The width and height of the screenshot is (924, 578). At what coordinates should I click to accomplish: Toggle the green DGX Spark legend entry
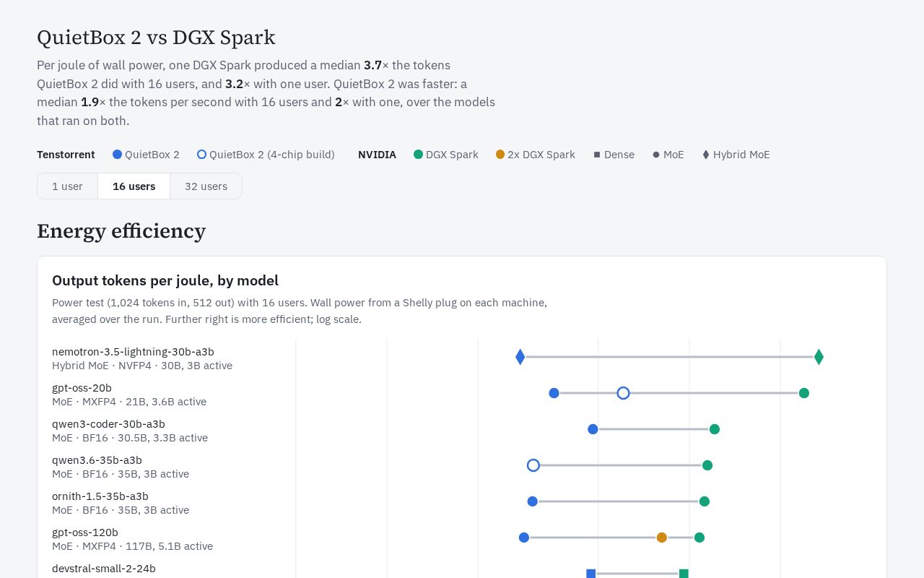445,155
